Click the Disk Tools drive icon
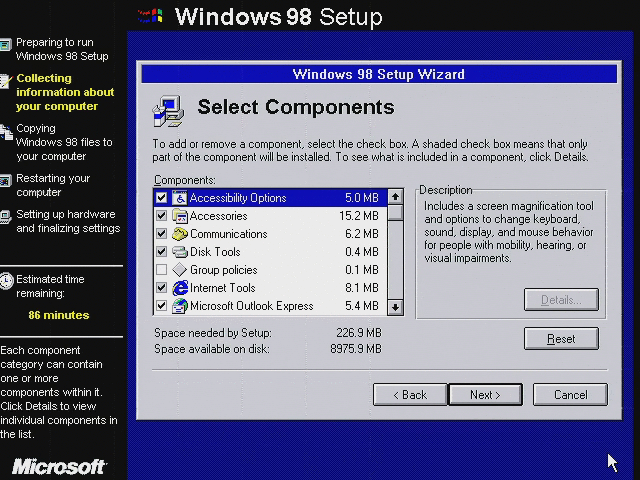This screenshot has height=480, width=640. (x=180, y=252)
